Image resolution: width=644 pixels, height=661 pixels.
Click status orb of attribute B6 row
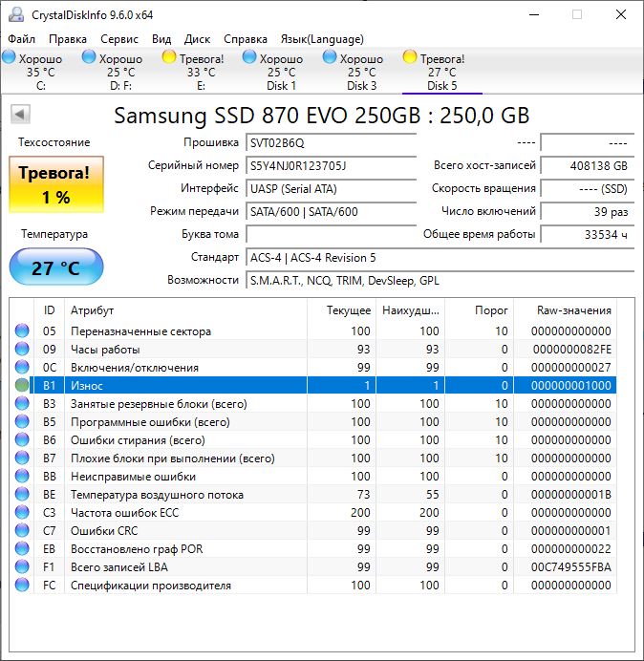click(x=22, y=439)
